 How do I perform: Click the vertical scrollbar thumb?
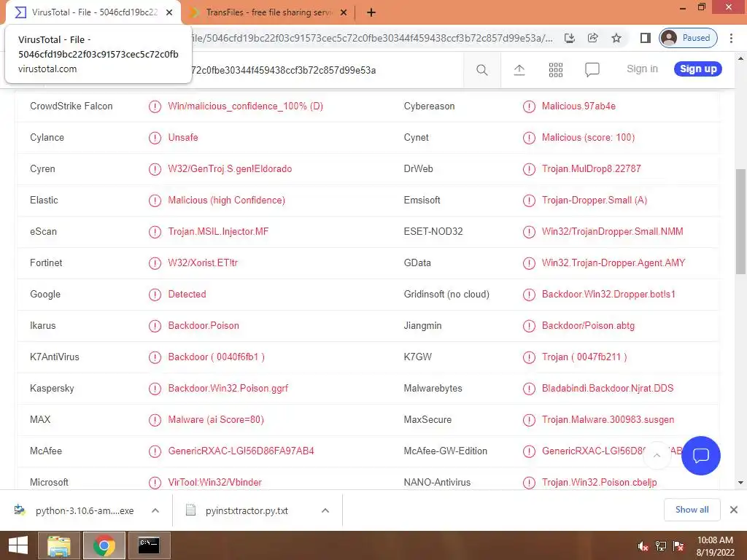click(x=741, y=222)
